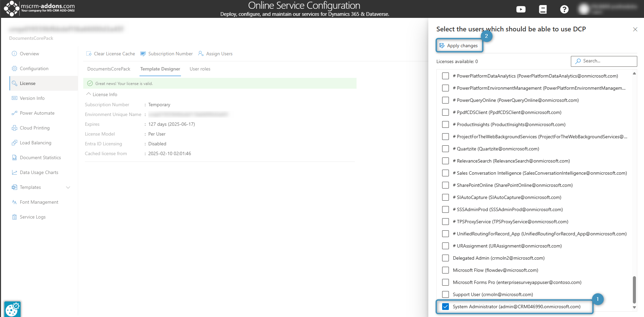Check the Sales Conversation Intelligence checkbox

pyautogui.click(x=445, y=173)
